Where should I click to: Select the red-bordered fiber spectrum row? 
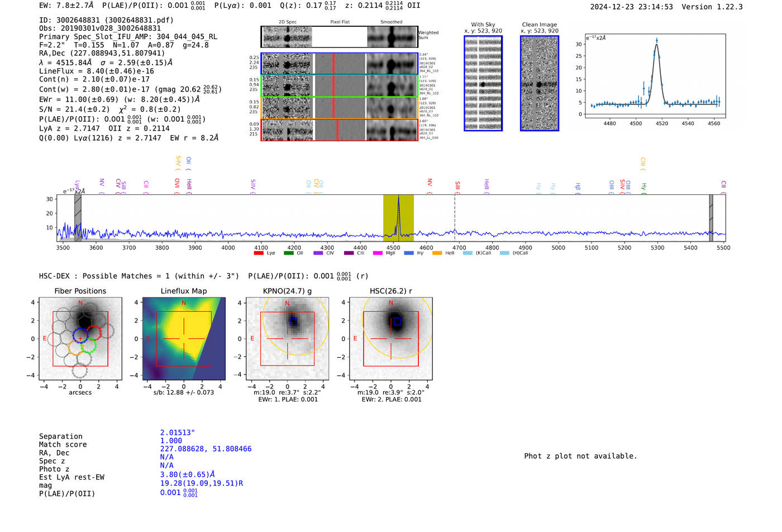click(x=339, y=130)
